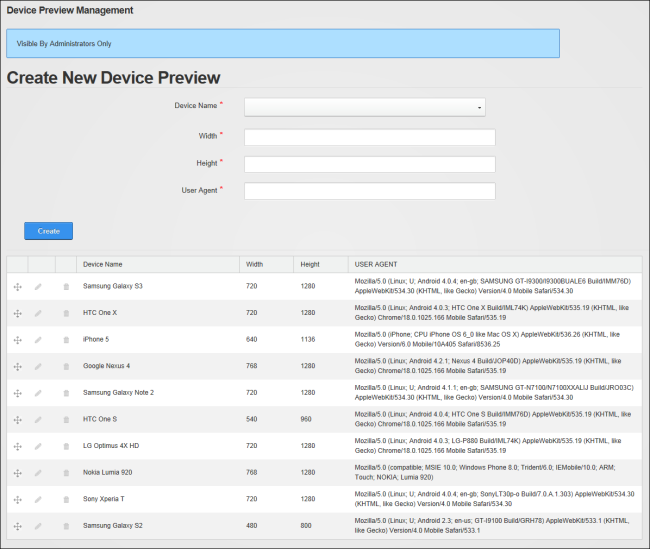This screenshot has height=549, width=650.
Task: Click the Nokia Lumia 920 user agent text
Action: click(x=485, y=472)
